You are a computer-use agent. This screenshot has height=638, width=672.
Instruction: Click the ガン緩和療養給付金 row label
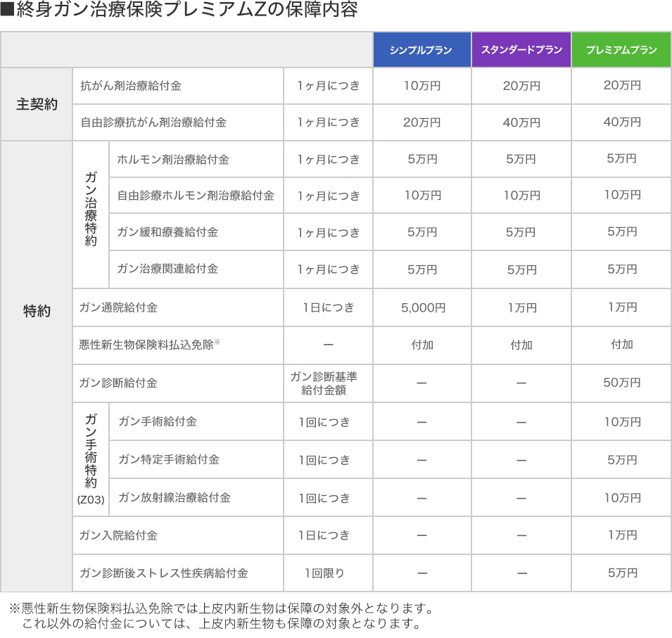pyautogui.click(x=167, y=232)
